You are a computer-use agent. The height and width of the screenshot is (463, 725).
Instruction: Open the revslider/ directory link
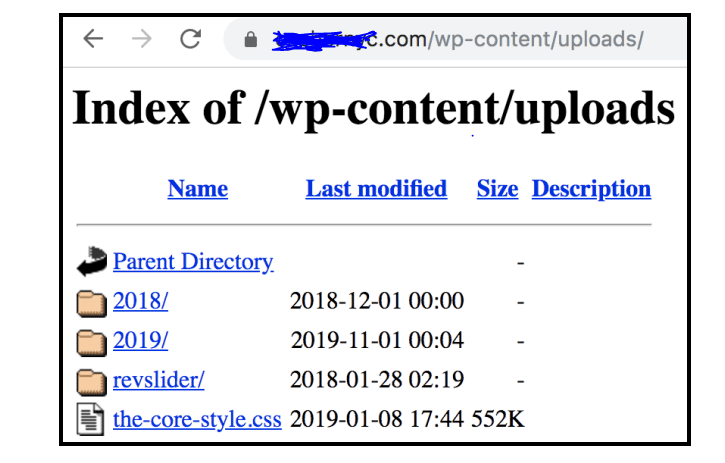click(159, 380)
